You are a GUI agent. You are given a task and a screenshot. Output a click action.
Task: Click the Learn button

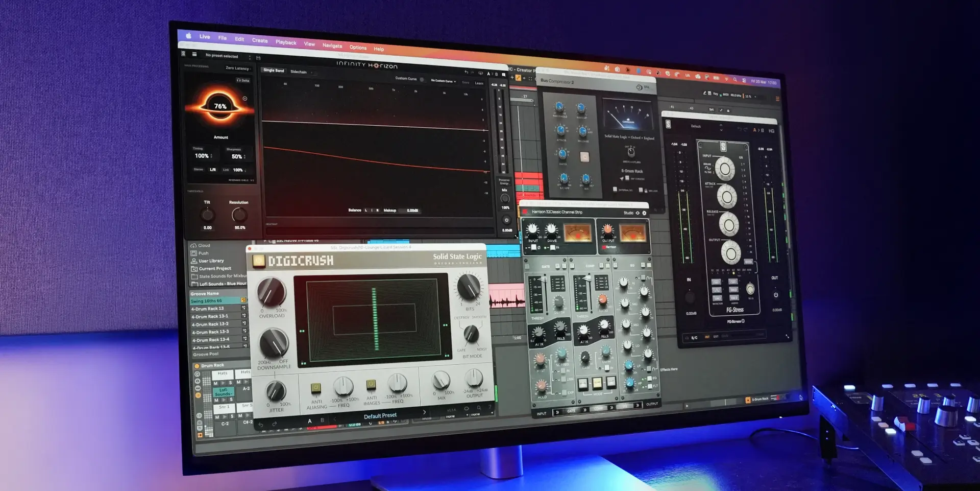pyautogui.click(x=479, y=83)
